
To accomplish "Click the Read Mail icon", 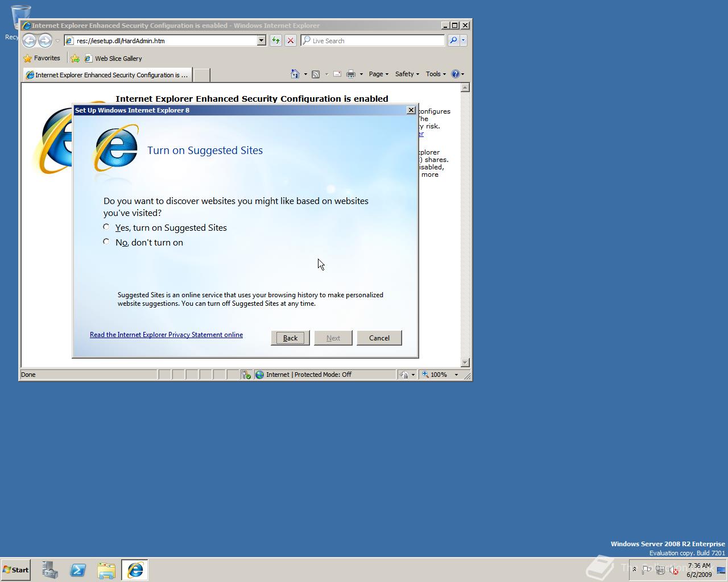I will click(x=337, y=74).
